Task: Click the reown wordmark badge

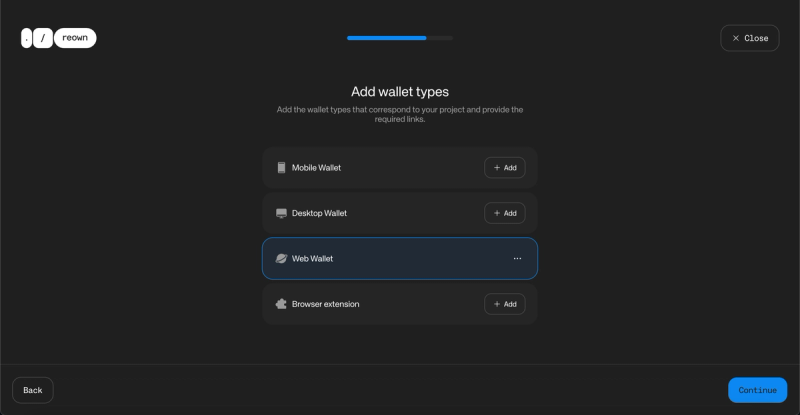Action: click(x=75, y=38)
